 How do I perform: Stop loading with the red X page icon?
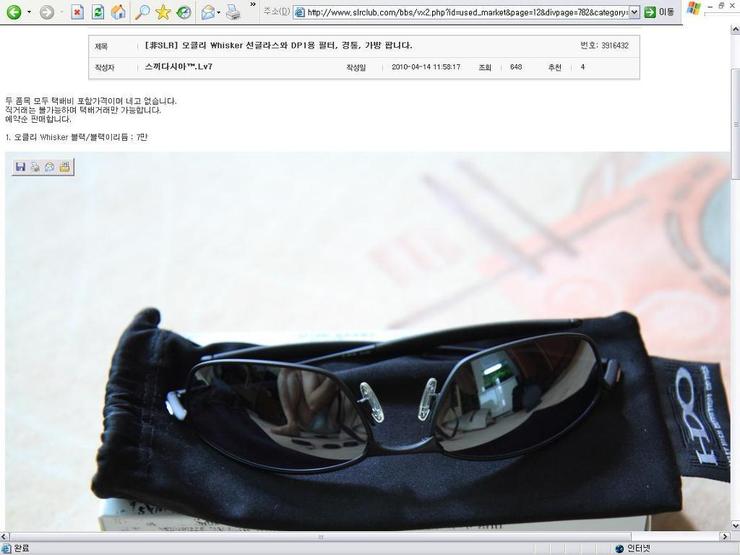[x=77, y=12]
